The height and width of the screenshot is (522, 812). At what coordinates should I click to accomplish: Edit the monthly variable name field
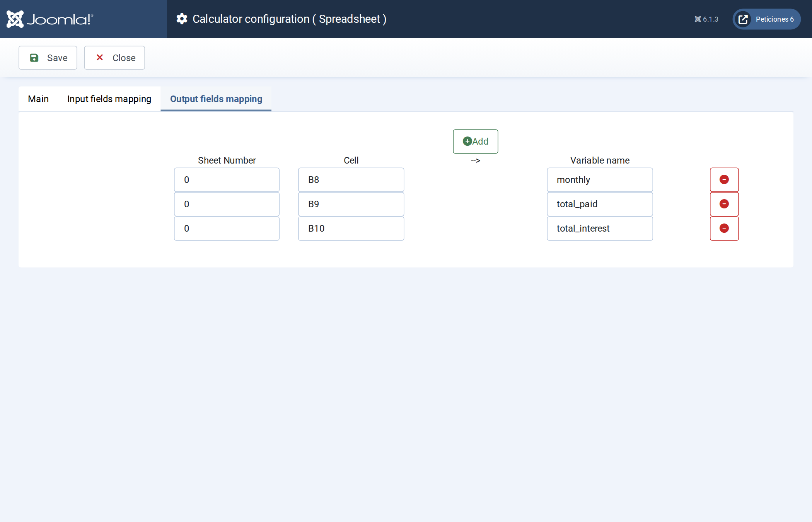[600, 180]
